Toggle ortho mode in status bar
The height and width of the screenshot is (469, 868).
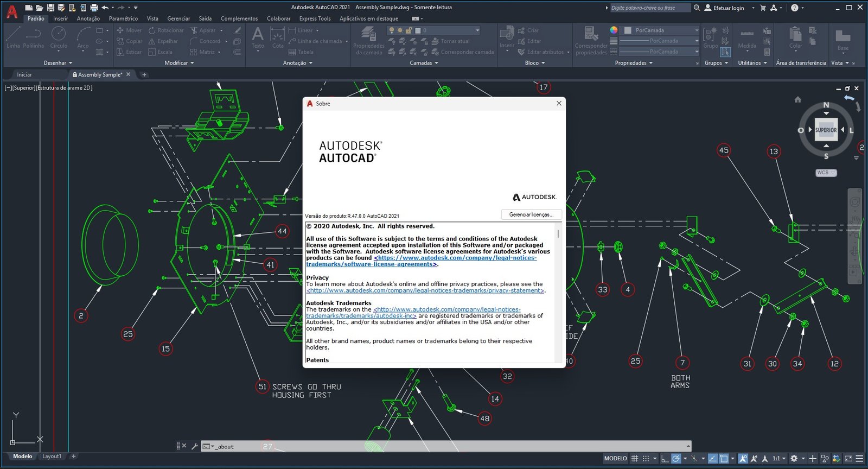point(665,458)
